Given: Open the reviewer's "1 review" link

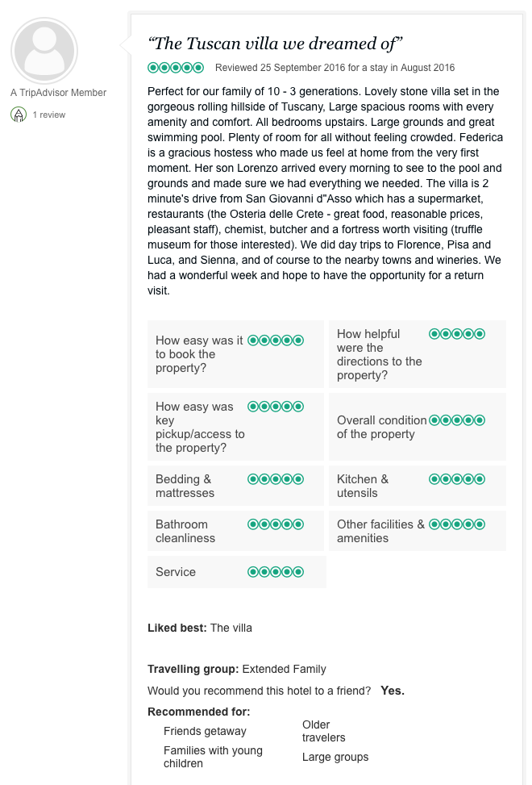Looking at the screenshot, I should point(49,115).
